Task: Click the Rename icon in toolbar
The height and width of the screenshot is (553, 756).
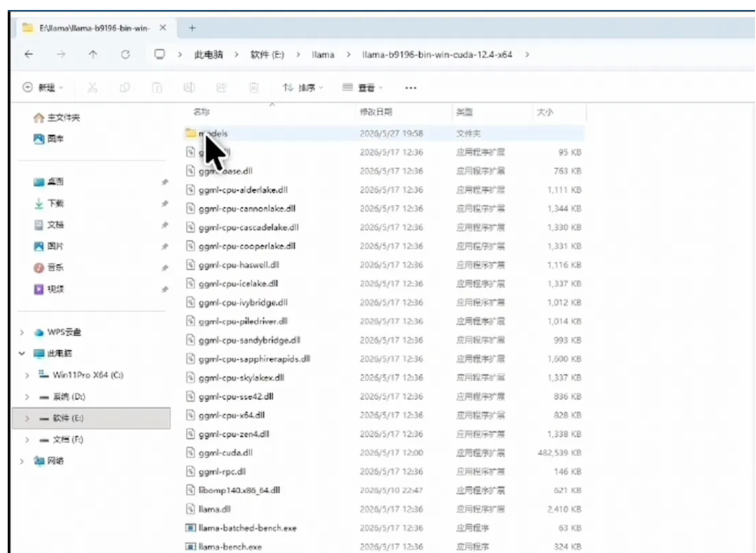Action: [189, 88]
